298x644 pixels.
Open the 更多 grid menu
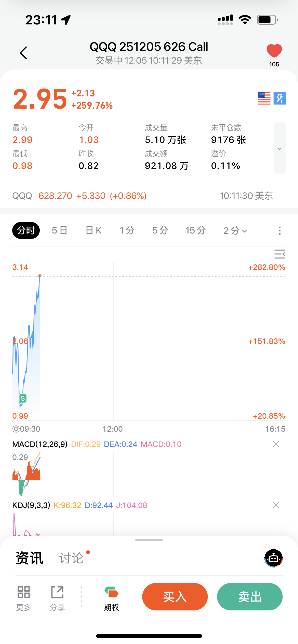pos(24,597)
